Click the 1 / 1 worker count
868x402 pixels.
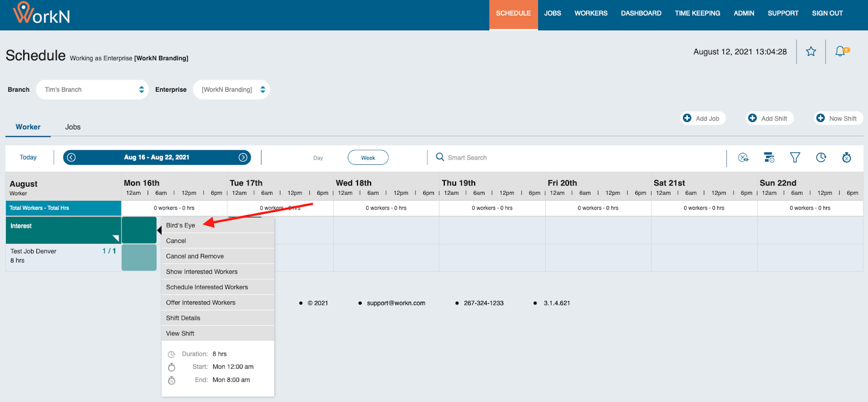point(109,251)
